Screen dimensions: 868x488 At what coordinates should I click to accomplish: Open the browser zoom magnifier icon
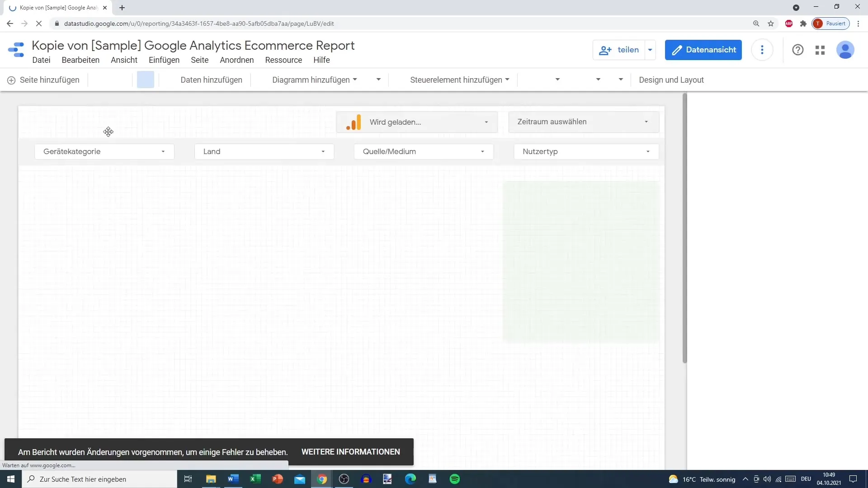[756, 23]
